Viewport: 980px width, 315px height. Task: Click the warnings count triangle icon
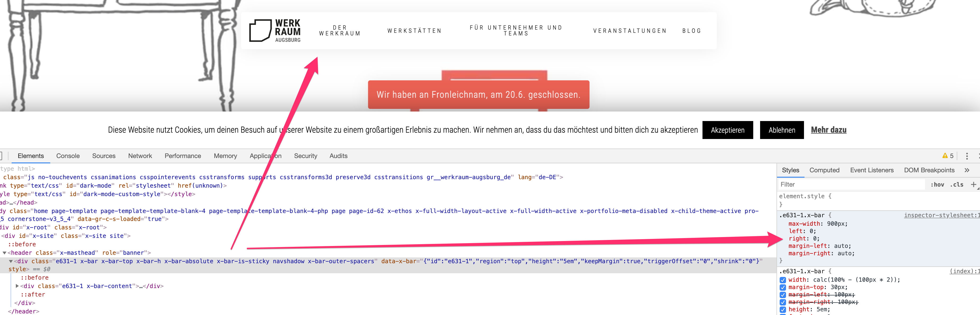click(945, 156)
